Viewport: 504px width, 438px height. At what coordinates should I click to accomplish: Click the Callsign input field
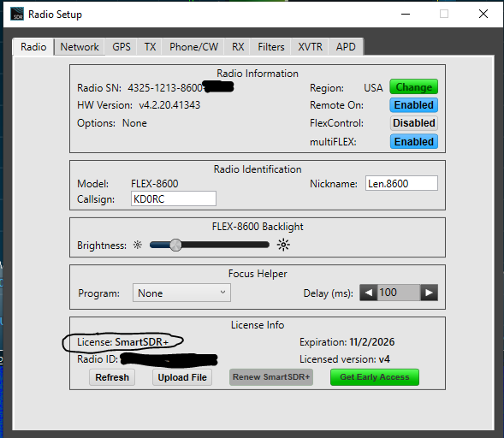[x=174, y=199]
